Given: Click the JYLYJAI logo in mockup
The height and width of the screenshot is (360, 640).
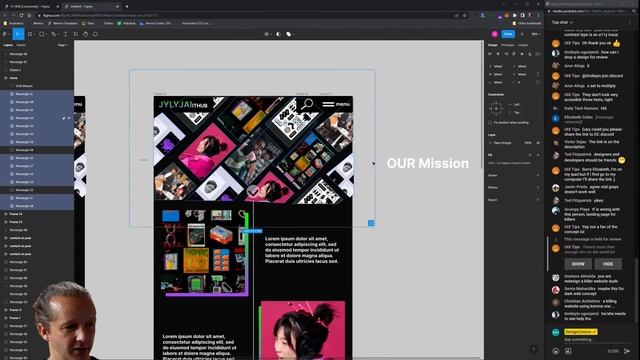Looking at the screenshot, I should (x=183, y=104).
